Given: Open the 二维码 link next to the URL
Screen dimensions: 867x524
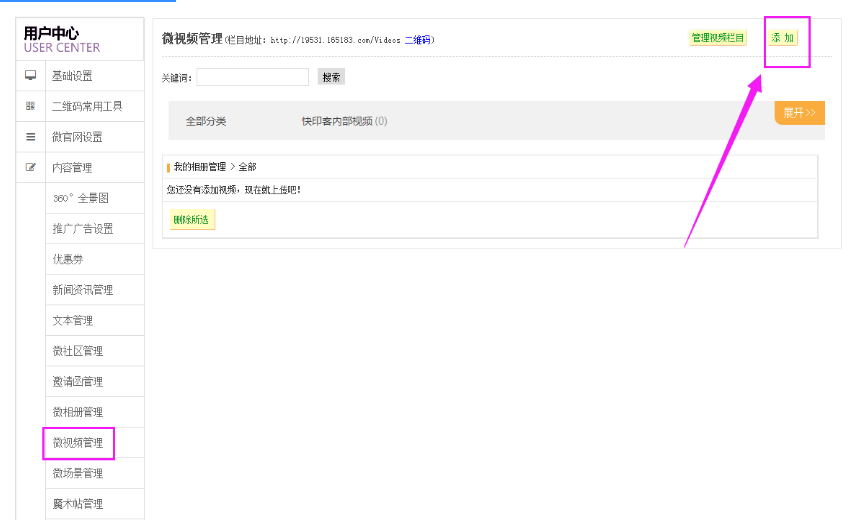Looking at the screenshot, I should (418, 40).
